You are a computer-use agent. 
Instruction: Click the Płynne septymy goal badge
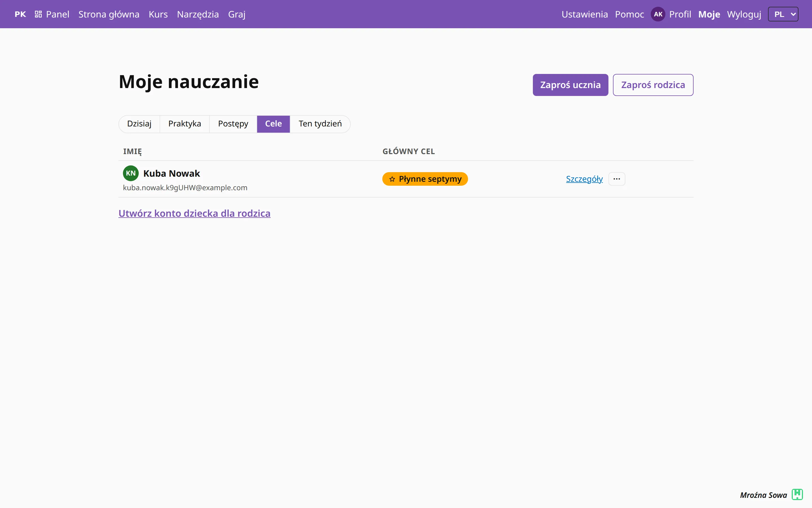point(425,179)
